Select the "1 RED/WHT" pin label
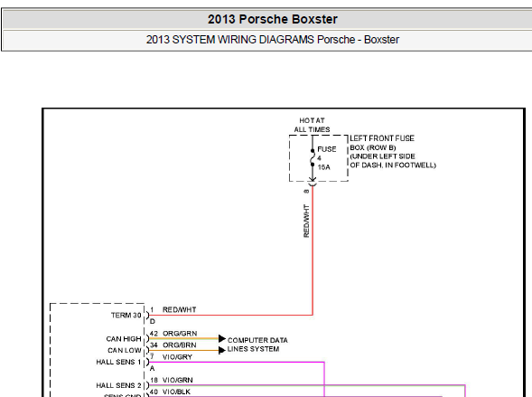532x397 pixels. (173, 309)
